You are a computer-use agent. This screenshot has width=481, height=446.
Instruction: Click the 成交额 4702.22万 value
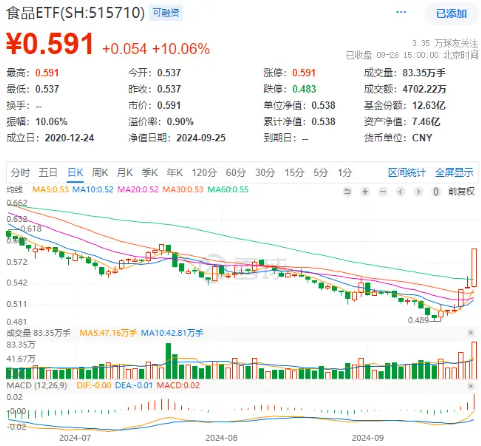(424, 89)
